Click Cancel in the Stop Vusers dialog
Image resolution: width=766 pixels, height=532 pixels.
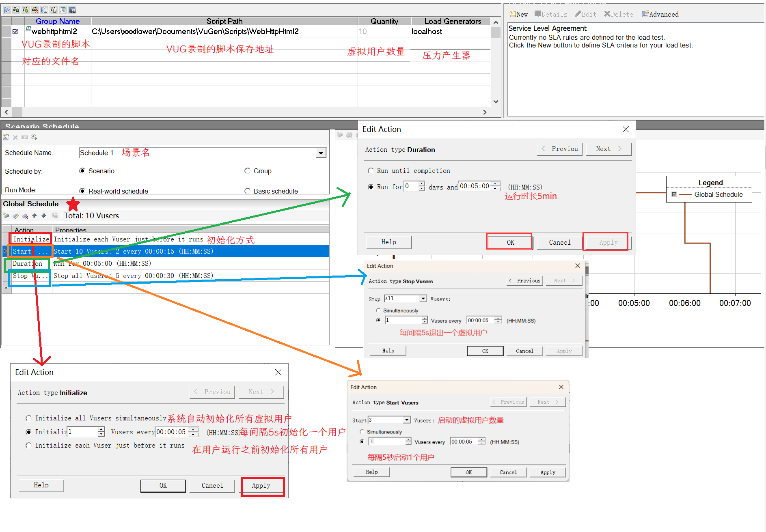pos(524,351)
